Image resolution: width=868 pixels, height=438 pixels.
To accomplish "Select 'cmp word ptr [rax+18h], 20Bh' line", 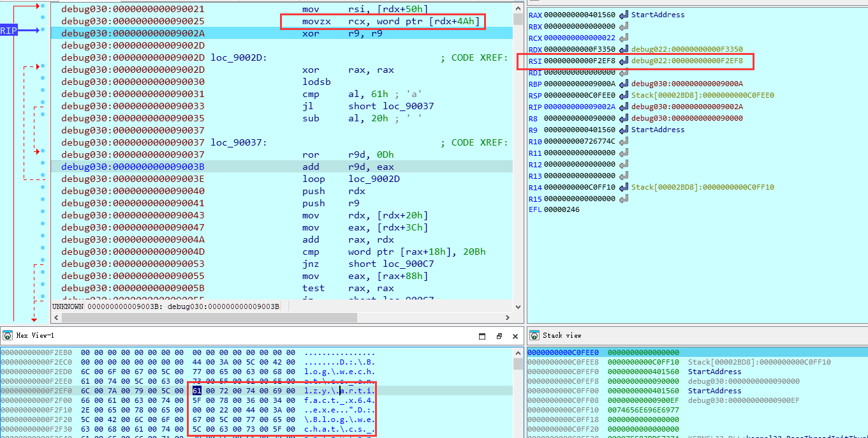I will (x=394, y=252).
